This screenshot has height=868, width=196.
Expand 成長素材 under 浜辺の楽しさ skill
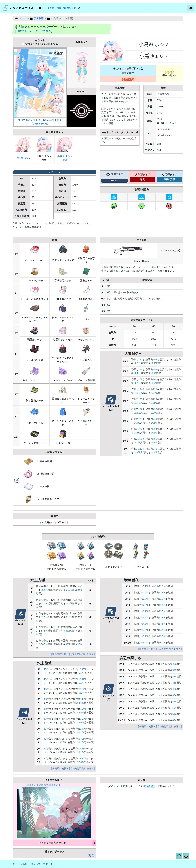[x=147, y=726]
